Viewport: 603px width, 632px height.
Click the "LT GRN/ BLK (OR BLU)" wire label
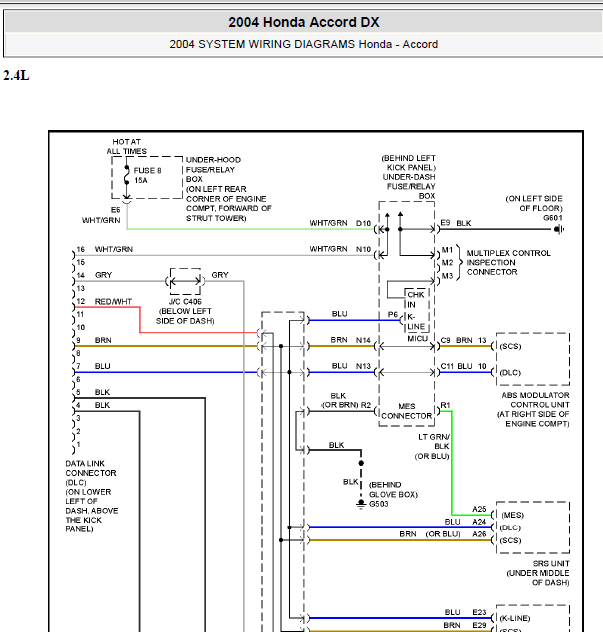pos(432,447)
